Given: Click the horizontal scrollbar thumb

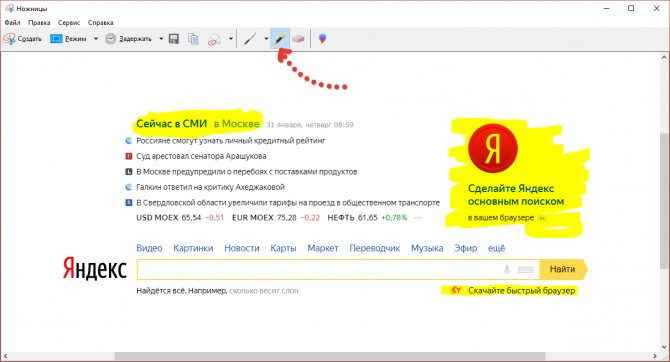Looking at the screenshot, I should pyautogui.click(x=329, y=356).
